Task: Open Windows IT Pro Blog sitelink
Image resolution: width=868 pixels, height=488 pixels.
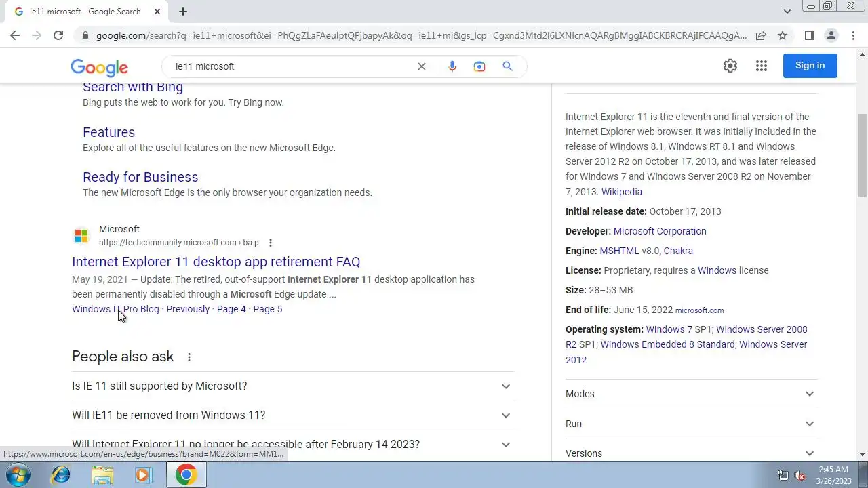Action: click(115, 309)
